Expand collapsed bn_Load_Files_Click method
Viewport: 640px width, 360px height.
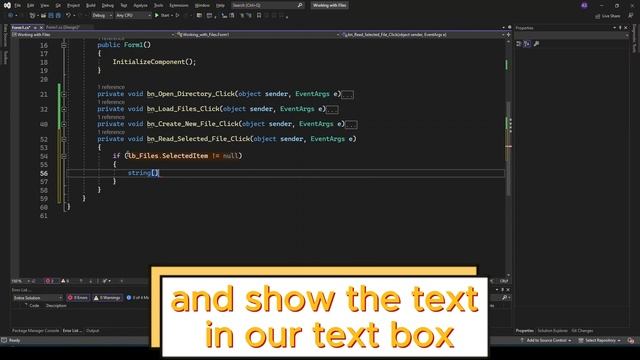click(64, 109)
